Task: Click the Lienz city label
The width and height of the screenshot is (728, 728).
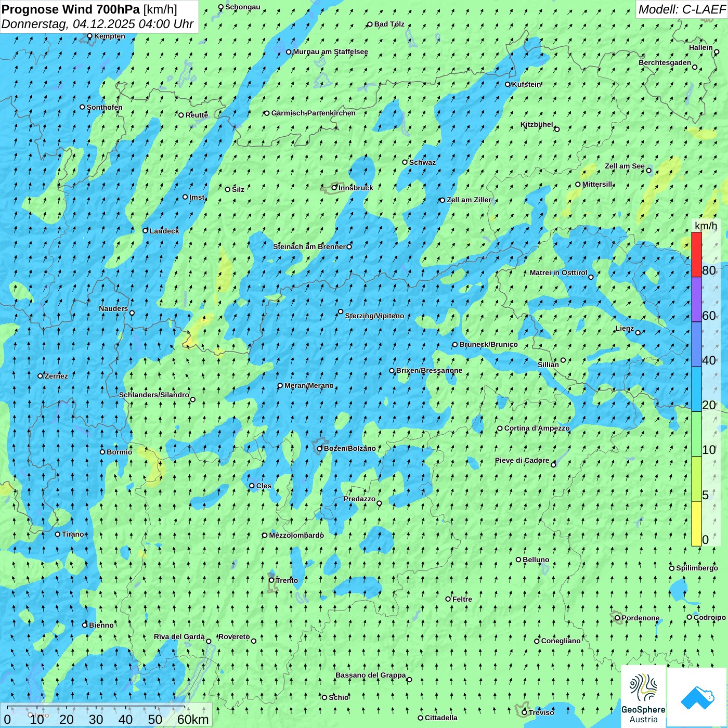Action: tap(625, 328)
